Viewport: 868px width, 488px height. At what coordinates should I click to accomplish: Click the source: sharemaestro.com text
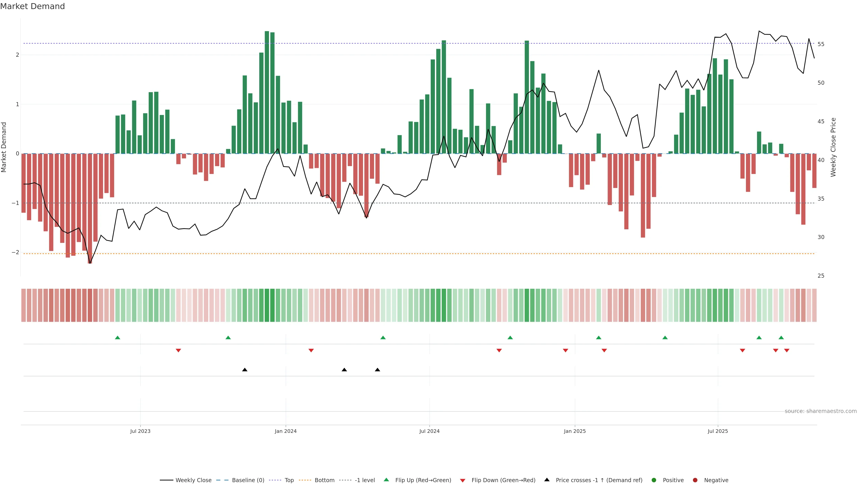[821, 411]
